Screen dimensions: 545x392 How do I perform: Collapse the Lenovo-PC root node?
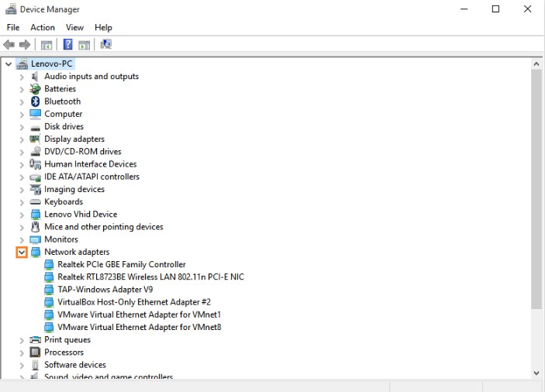tap(9, 64)
